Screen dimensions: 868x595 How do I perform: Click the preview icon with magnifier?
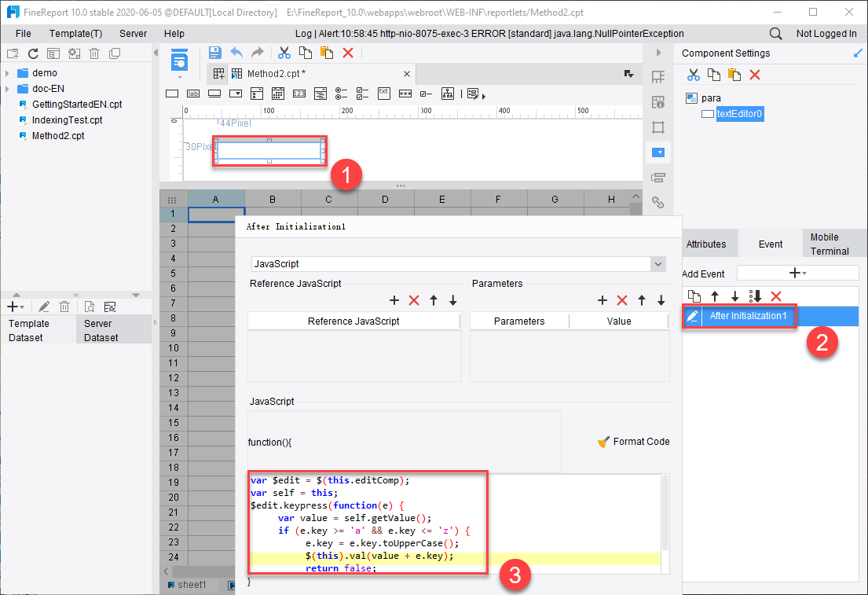tap(179, 61)
